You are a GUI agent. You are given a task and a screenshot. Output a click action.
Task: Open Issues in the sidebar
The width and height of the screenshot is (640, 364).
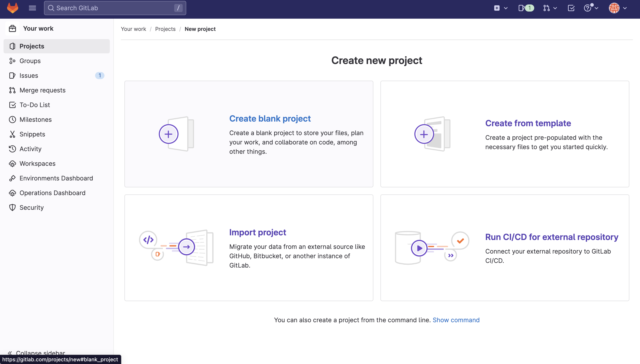coord(56,76)
